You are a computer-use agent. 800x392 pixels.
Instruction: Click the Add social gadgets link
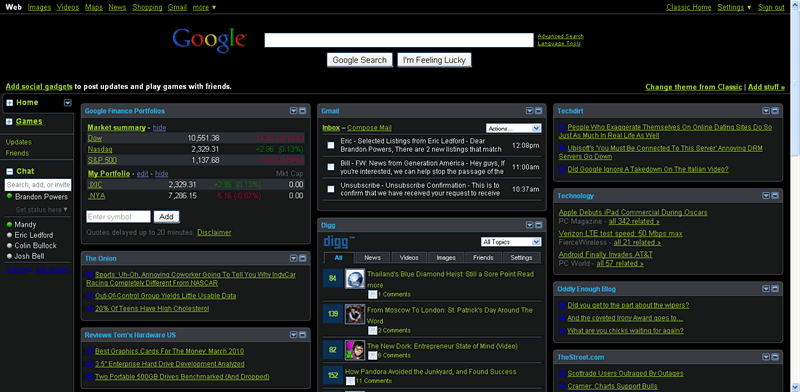click(39, 87)
